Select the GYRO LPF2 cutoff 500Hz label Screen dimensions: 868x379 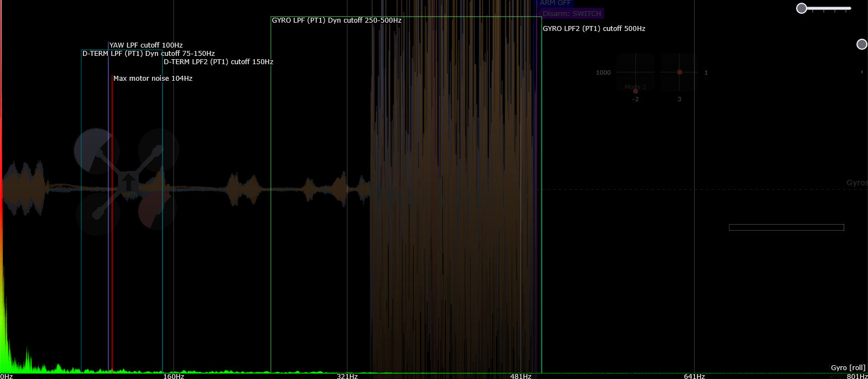tap(594, 29)
